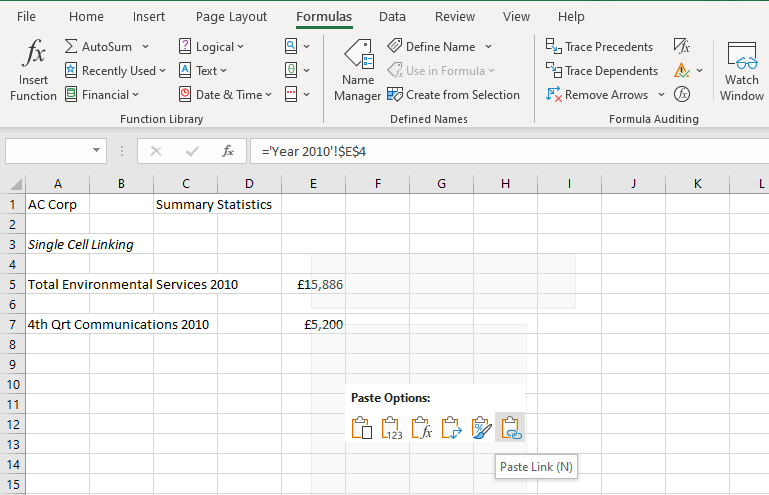Image resolution: width=769 pixels, height=495 pixels.
Task: Click Trace Dependents
Action: pos(601,71)
